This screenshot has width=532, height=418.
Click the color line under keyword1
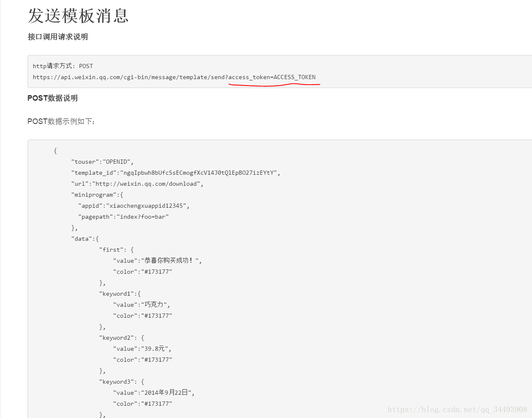pos(143,316)
